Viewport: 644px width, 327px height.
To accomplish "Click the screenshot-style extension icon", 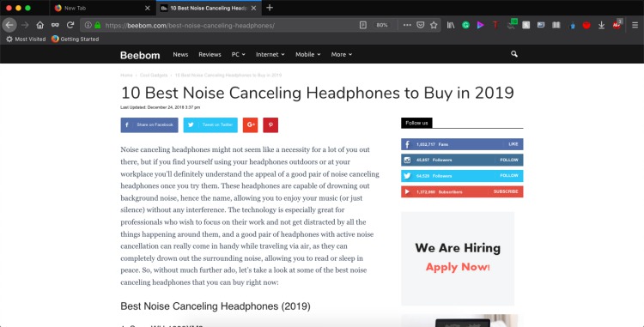I will [x=541, y=25].
